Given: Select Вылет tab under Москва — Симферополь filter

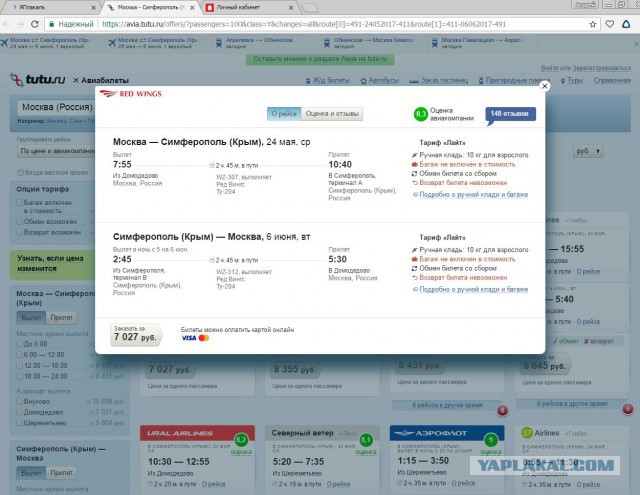Looking at the screenshot, I should (x=31, y=317).
